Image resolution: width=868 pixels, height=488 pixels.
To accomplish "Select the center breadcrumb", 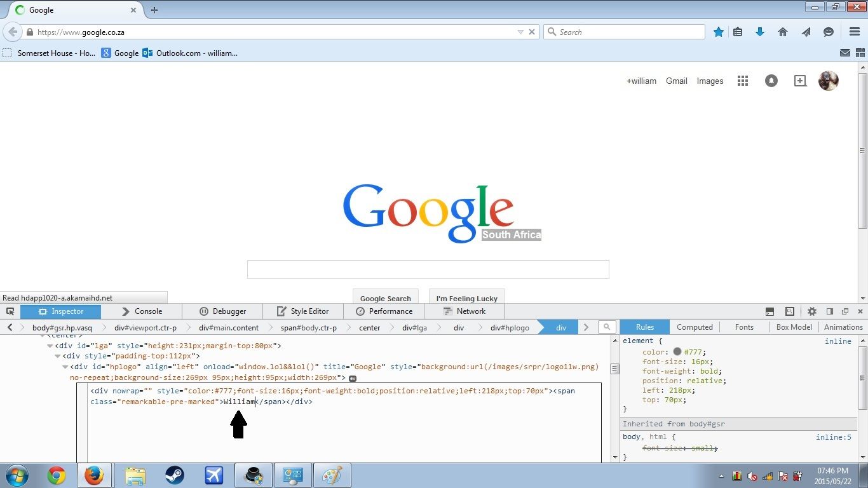I will coord(369,328).
